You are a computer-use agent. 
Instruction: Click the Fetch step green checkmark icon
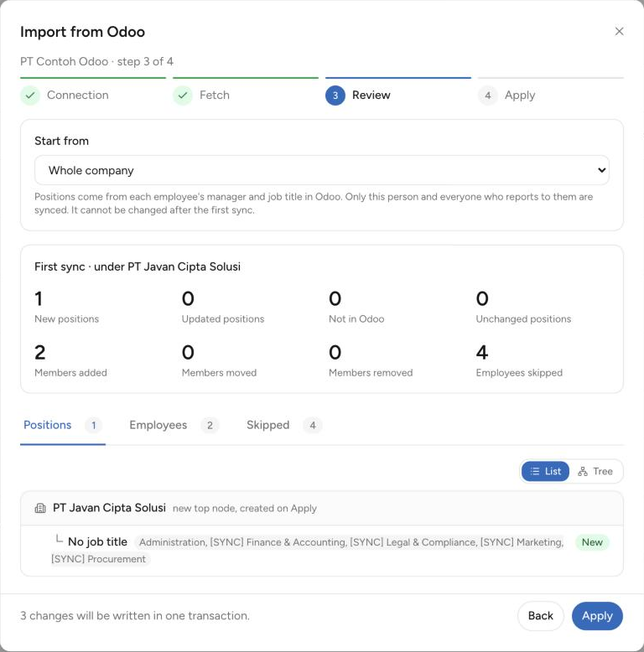(183, 96)
